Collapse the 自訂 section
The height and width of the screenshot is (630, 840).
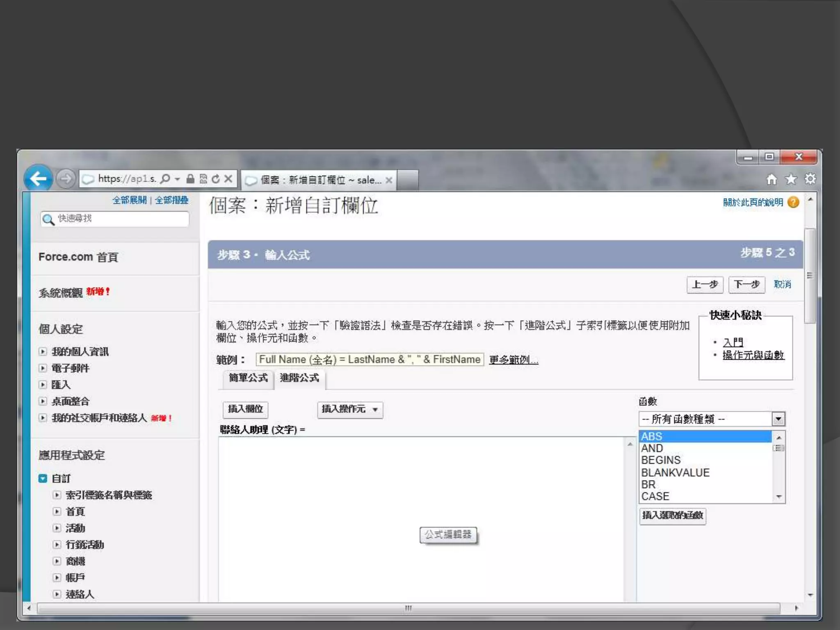click(x=43, y=479)
